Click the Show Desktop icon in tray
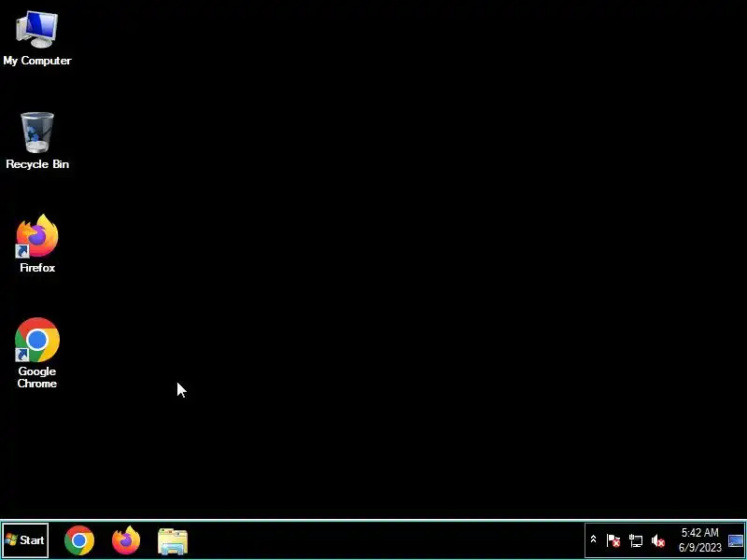This screenshot has width=747, height=560. click(736, 540)
